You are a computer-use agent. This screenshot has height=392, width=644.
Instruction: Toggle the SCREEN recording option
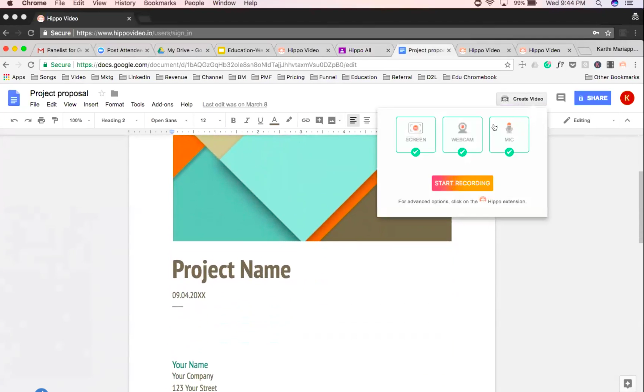coord(416,135)
